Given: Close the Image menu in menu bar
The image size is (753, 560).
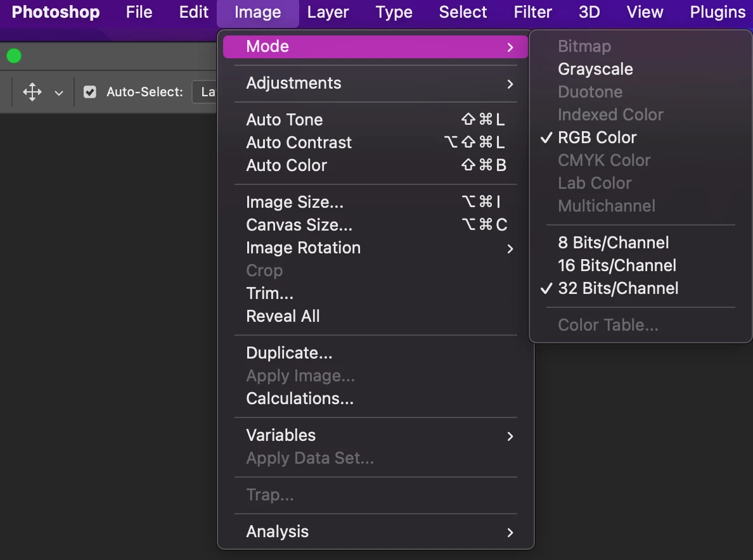Looking at the screenshot, I should (x=258, y=13).
